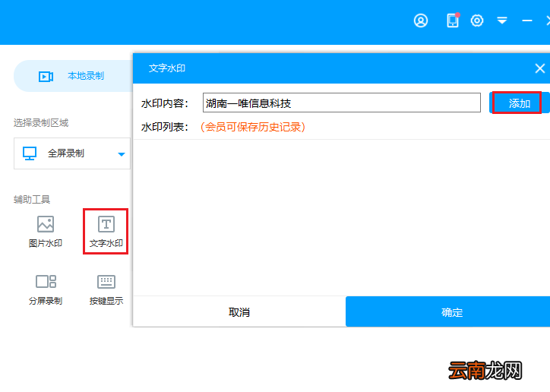Focus the 水印内容 text field
Viewport: 550px width, 392px height.
[342, 103]
